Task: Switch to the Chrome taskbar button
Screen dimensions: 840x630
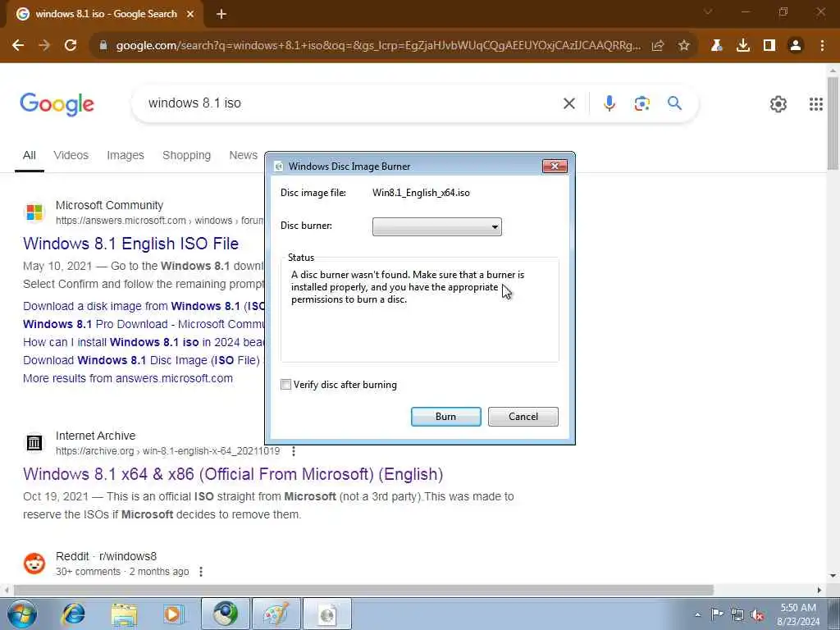Action: [x=225, y=614]
